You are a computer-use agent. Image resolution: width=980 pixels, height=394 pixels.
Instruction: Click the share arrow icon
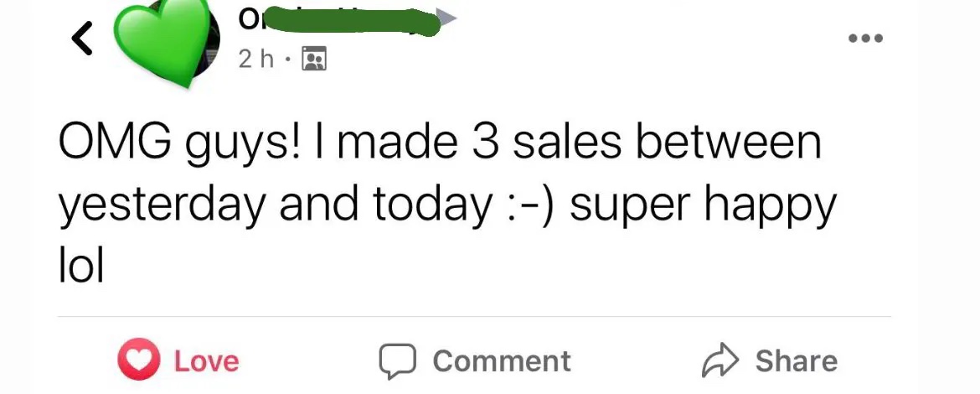(719, 360)
